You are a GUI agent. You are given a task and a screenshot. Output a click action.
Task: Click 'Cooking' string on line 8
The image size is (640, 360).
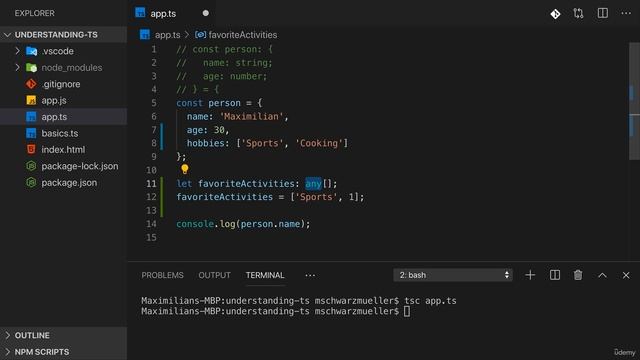319,143
